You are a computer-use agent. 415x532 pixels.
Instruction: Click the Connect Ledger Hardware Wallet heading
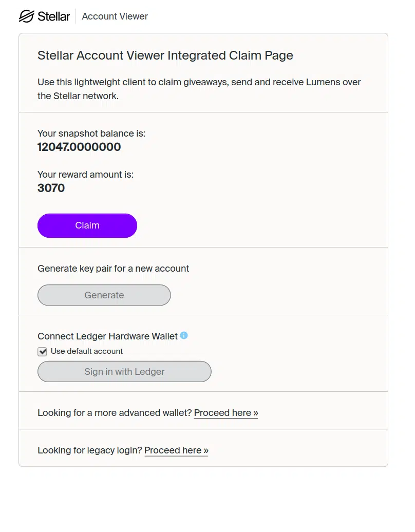tap(108, 335)
